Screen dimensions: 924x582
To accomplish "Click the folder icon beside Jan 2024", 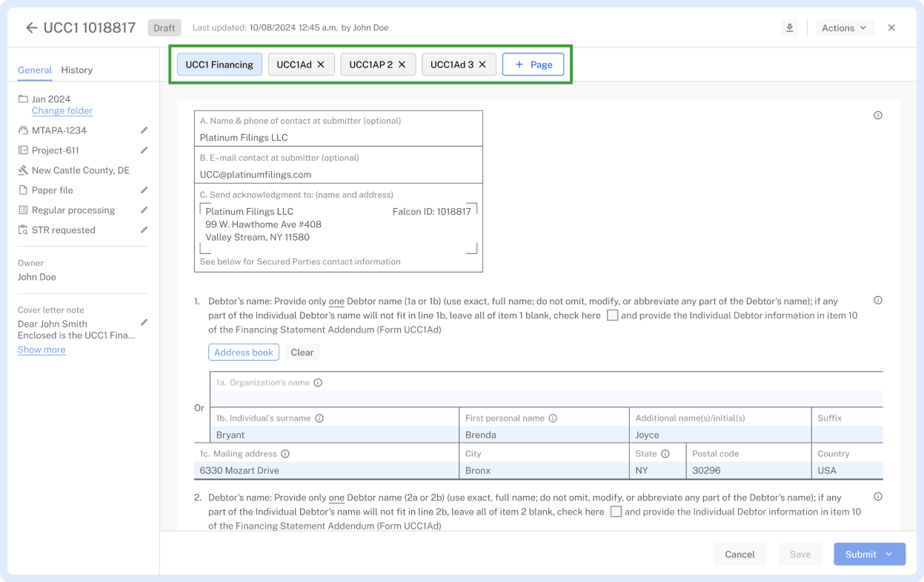I will click(23, 99).
